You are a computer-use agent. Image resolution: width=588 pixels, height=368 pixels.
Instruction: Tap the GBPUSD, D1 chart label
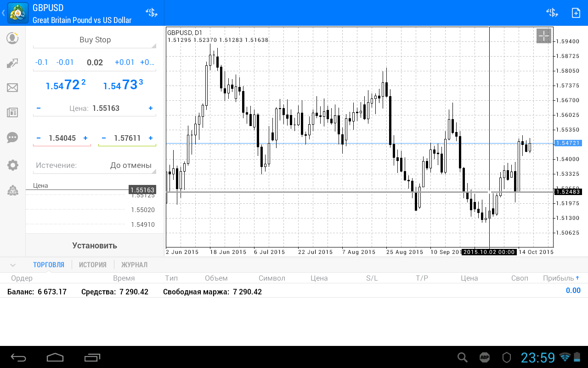click(185, 33)
